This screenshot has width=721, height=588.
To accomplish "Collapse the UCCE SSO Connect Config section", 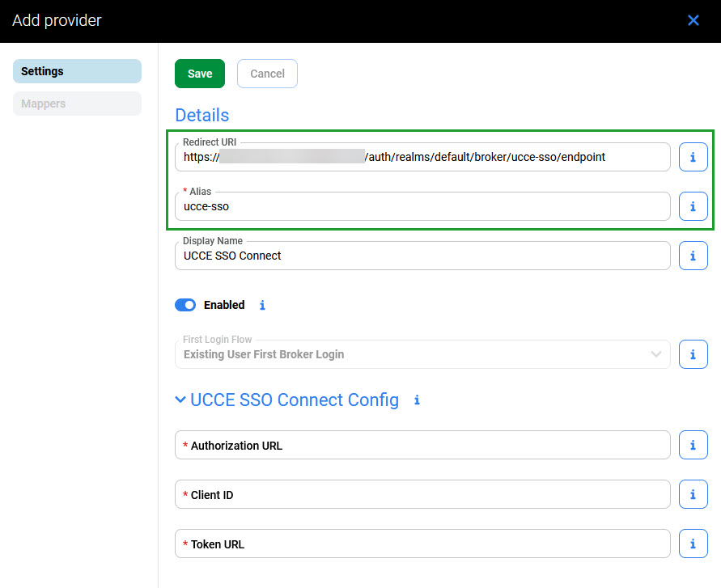I will 180,400.
